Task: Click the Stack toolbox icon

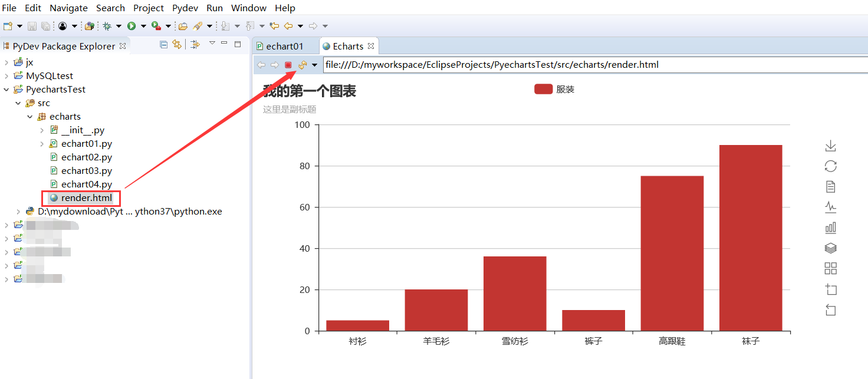Action: tap(830, 248)
